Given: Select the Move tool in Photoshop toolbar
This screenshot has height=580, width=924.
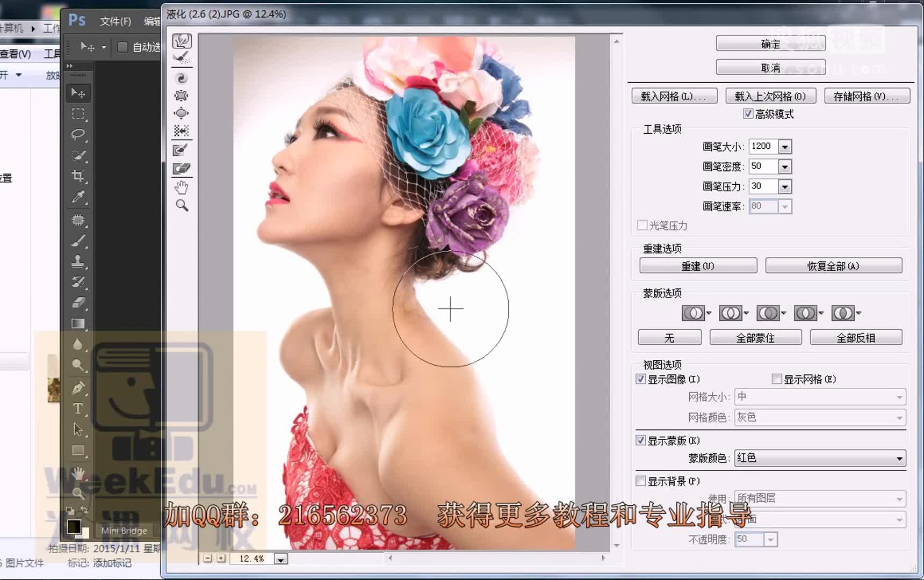Looking at the screenshot, I should click(x=78, y=93).
